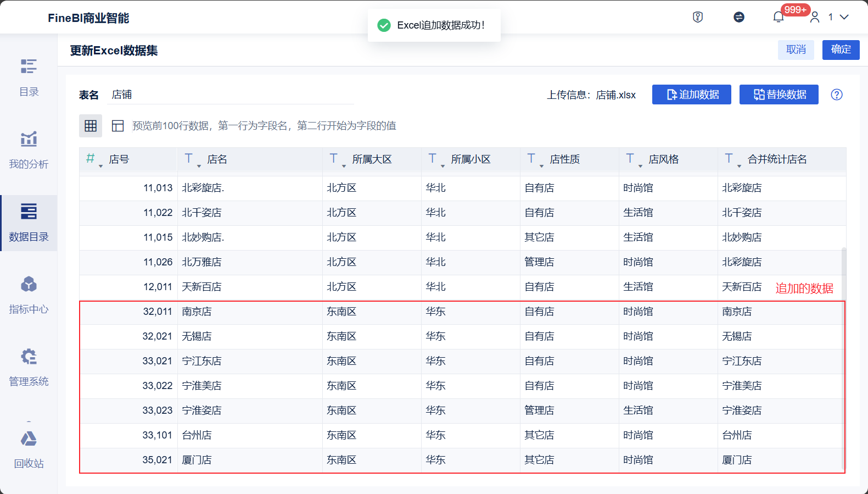Open 店名 field type dropdown arrow
The height and width of the screenshot is (494, 868).
(x=199, y=165)
